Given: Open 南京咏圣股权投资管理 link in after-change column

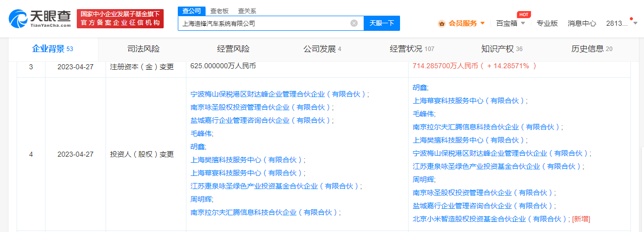Looking at the screenshot, I should pos(483,193).
